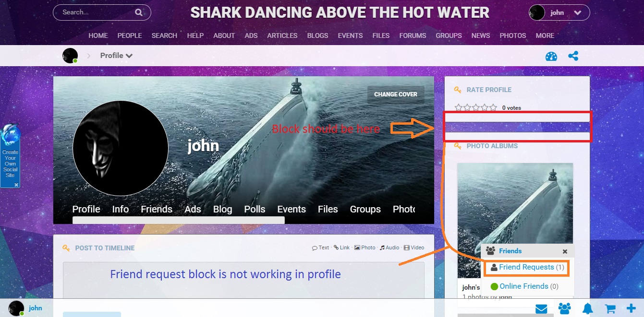Open GROUPS in the top navigation
Image resolution: width=644 pixels, height=317 pixels.
[x=449, y=35]
